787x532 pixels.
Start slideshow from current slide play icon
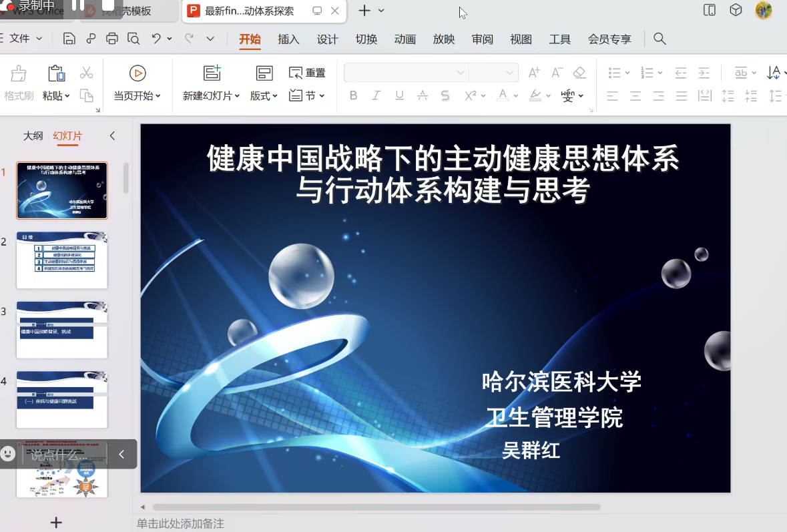[x=138, y=73]
